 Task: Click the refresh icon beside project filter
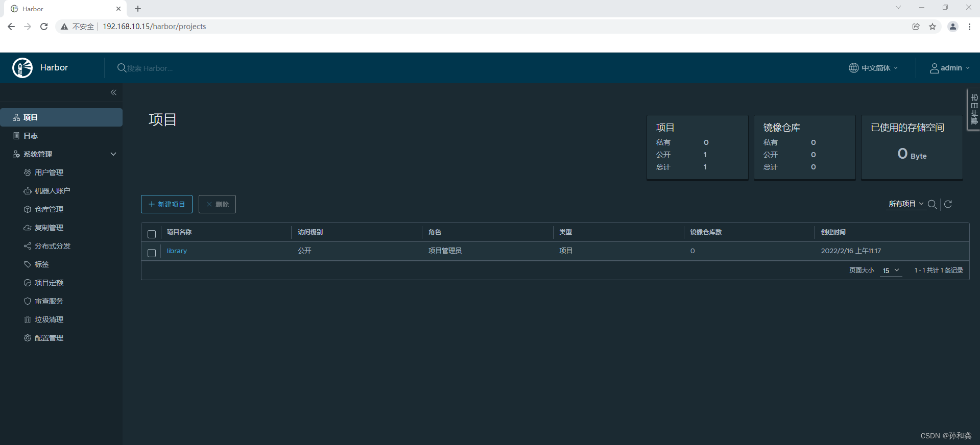click(948, 204)
